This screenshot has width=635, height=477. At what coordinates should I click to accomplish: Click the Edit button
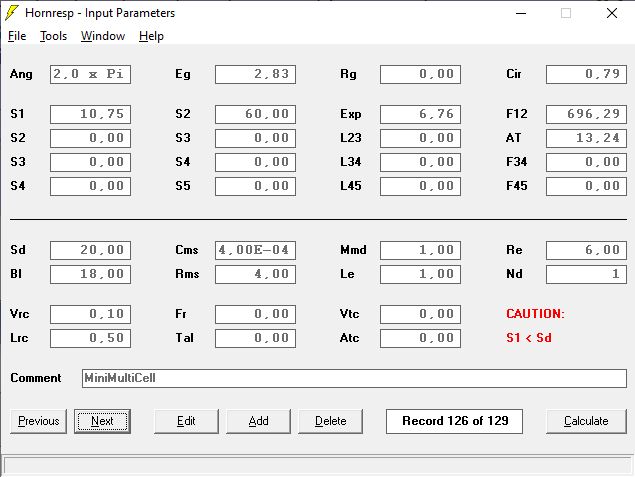point(186,421)
